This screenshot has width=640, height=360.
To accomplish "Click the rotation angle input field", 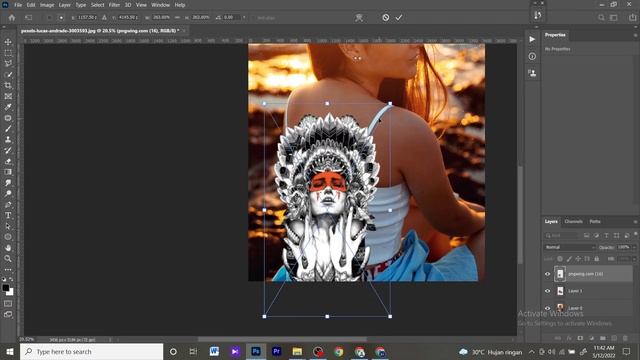I will point(232,18).
